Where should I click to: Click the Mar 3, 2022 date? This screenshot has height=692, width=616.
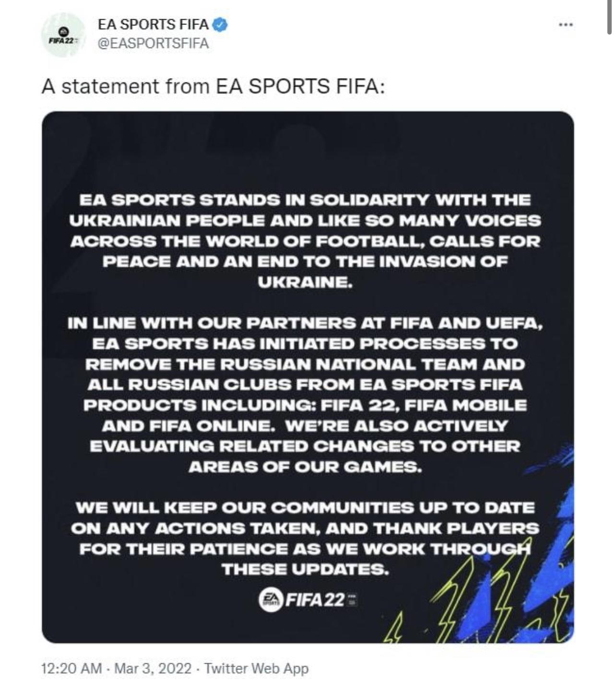pyautogui.click(x=153, y=668)
